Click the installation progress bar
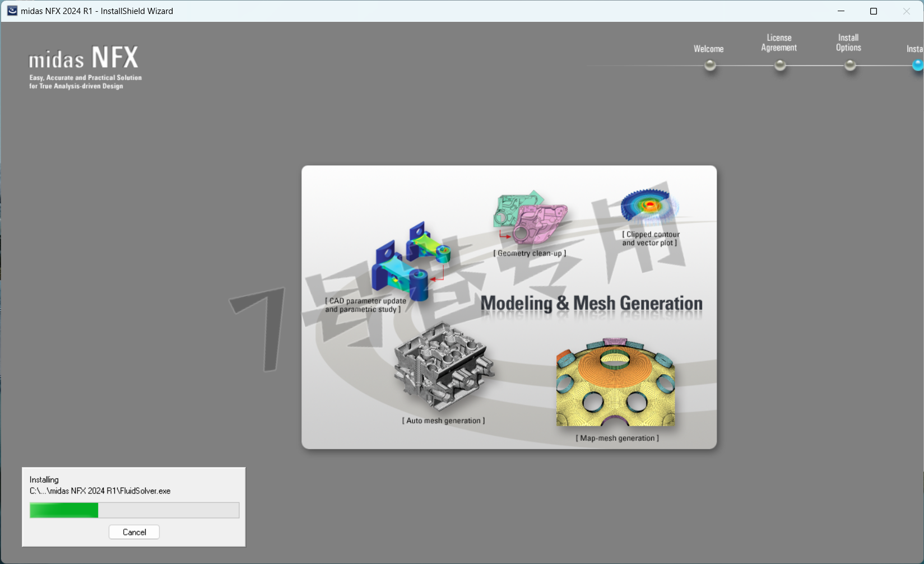 coord(134,510)
